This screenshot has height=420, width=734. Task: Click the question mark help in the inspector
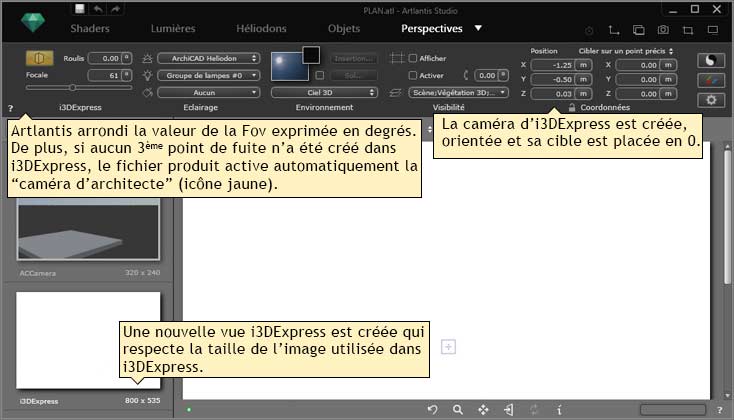(x=10, y=109)
